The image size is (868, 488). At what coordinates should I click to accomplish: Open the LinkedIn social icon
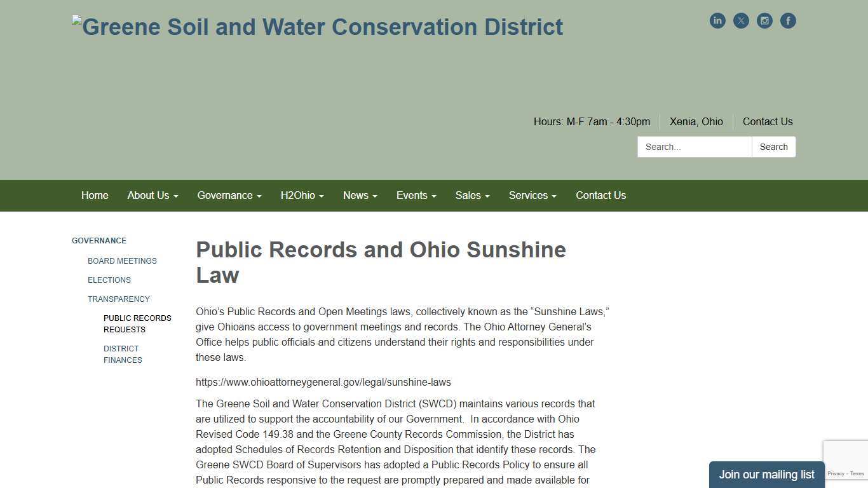[x=717, y=20]
